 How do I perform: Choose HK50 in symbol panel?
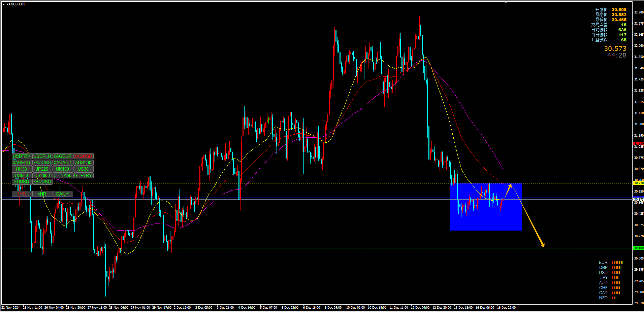22,169
